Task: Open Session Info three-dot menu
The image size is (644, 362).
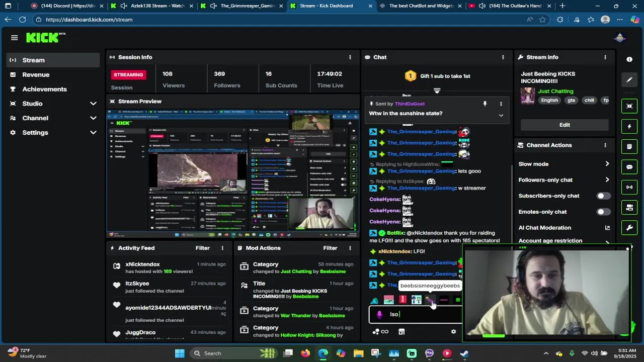Action: (350, 57)
